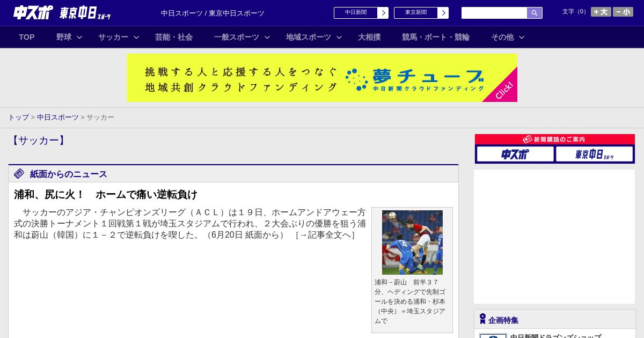Click the 東京中日スポーツ logo in header
Image resolution: width=644 pixels, height=338 pixels.
[x=85, y=13]
